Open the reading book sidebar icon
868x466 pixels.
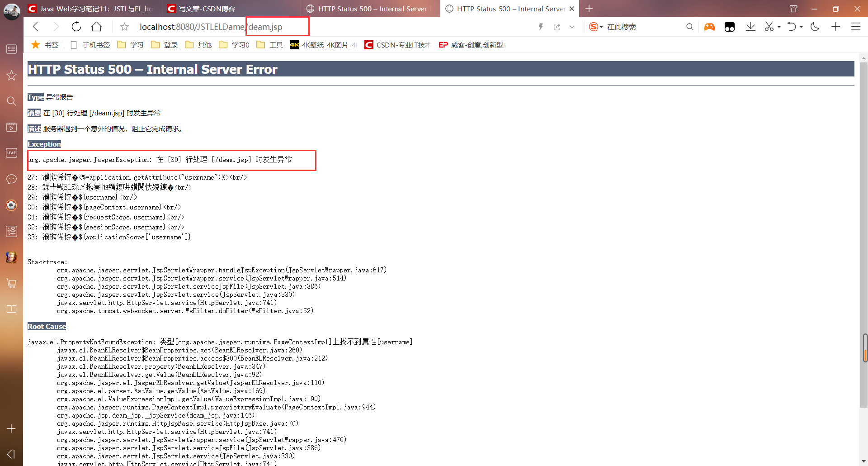(x=12, y=309)
